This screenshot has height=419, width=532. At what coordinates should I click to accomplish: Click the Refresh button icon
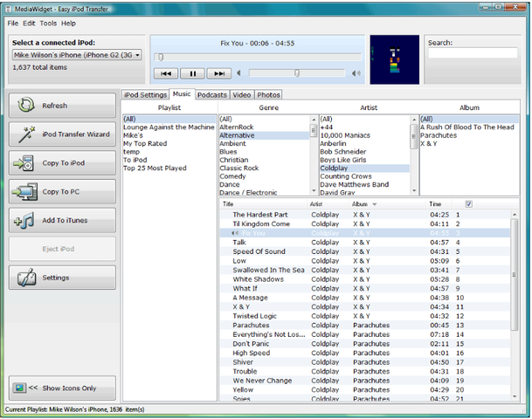[x=26, y=105]
